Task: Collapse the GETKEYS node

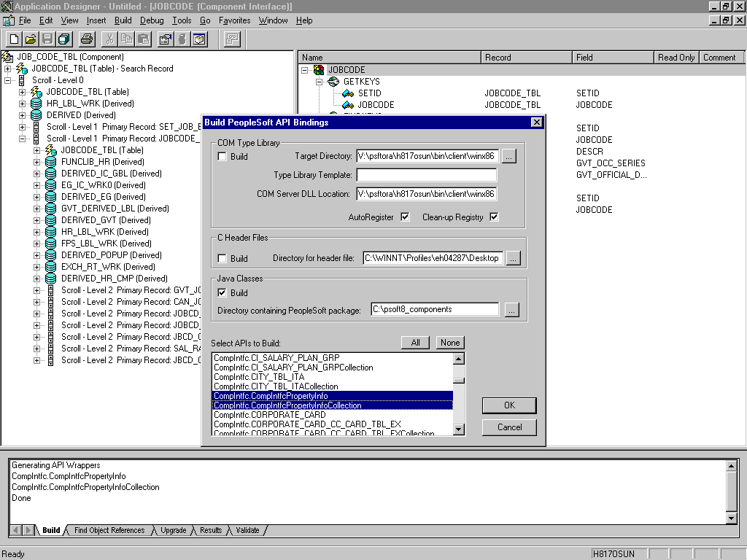Action: [x=320, y=82]
